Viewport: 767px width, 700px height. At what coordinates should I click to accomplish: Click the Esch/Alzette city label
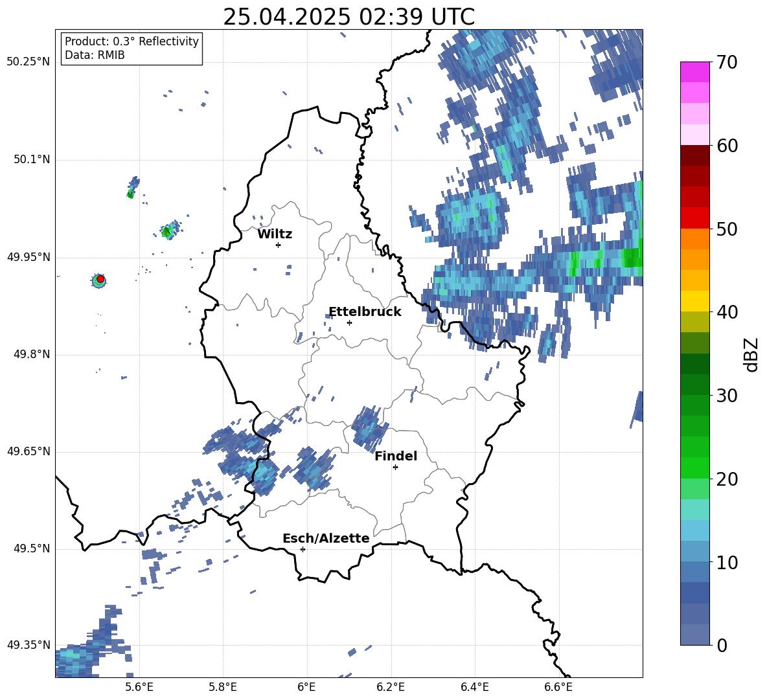point(326,538)
